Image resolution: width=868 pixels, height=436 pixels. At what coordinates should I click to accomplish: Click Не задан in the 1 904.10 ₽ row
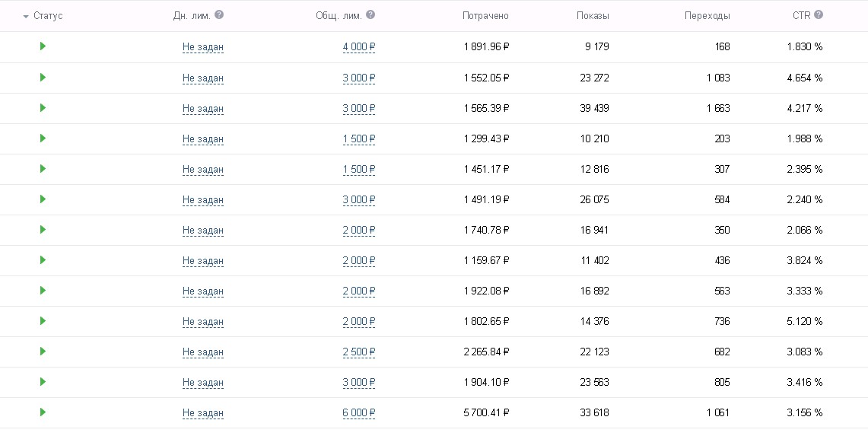click(x=203, y=382)
